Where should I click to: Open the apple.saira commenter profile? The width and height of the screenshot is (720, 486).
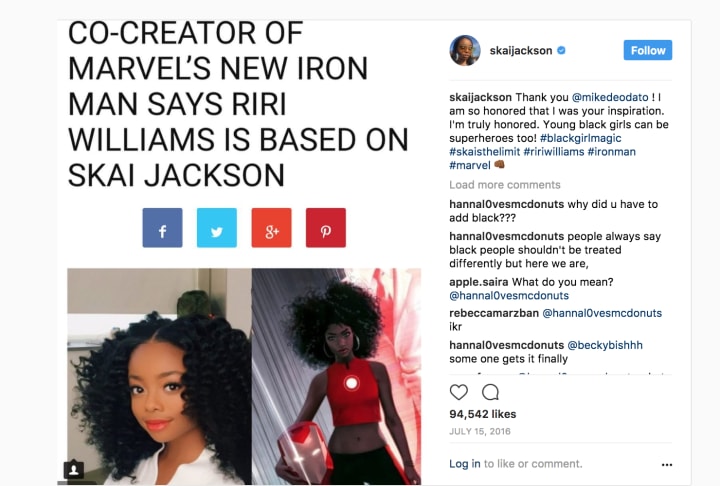point(478,282)
